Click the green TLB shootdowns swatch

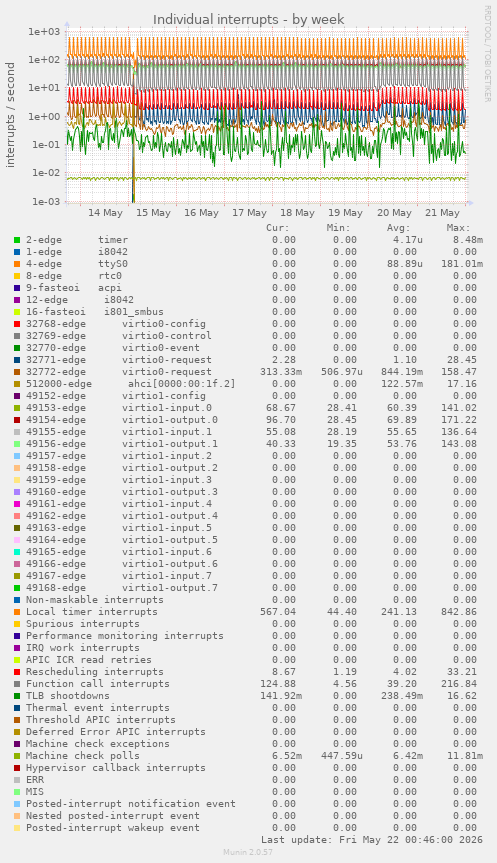pyautogui.click(x=17, y=696)
